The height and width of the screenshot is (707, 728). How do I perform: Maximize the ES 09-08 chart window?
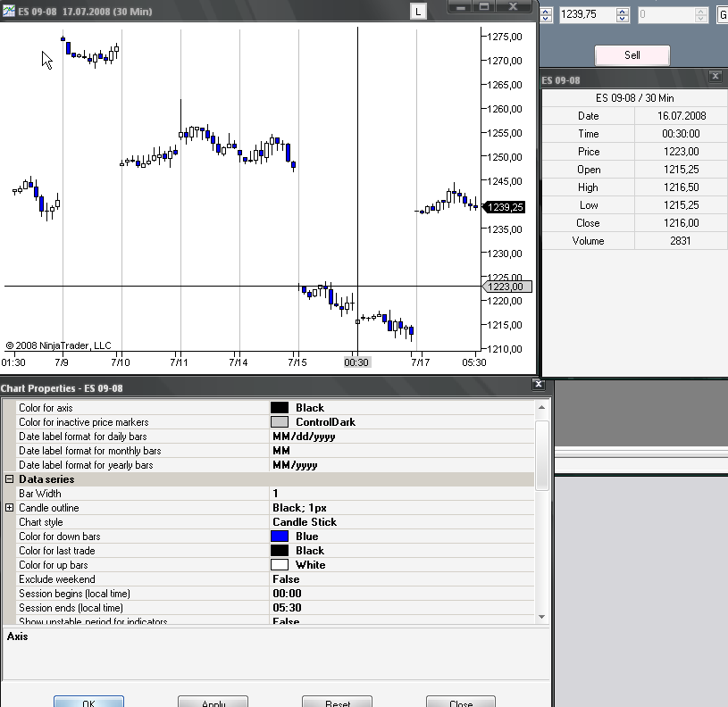484,6
